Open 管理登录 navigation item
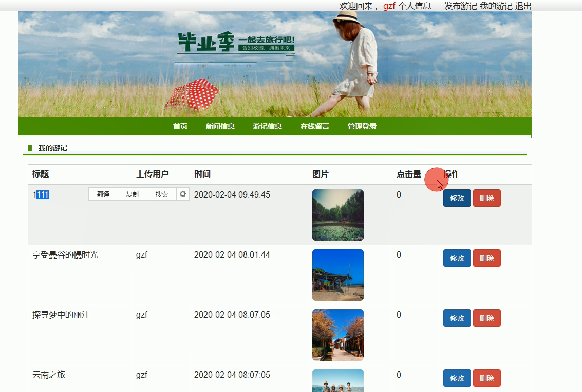This screenshot has height=392, width=582. tap(362, 126)
